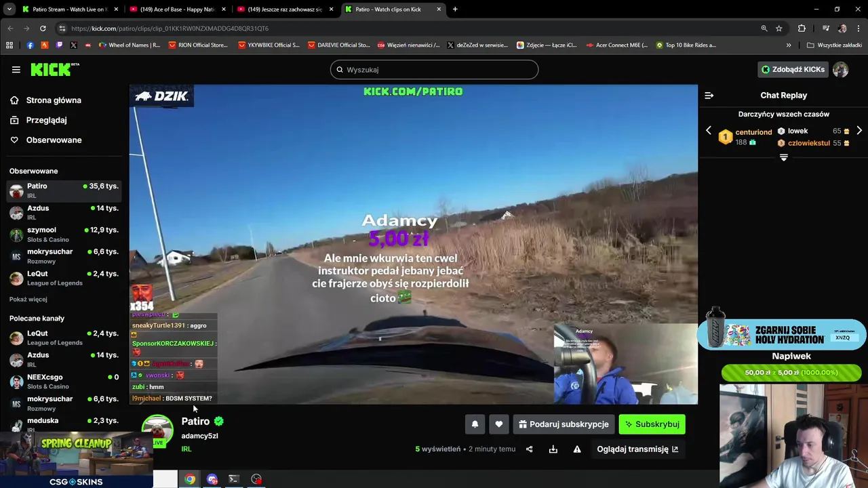868x488 pixels.
Task: Open meduska recommended channel
Action: tap(64, 424)
